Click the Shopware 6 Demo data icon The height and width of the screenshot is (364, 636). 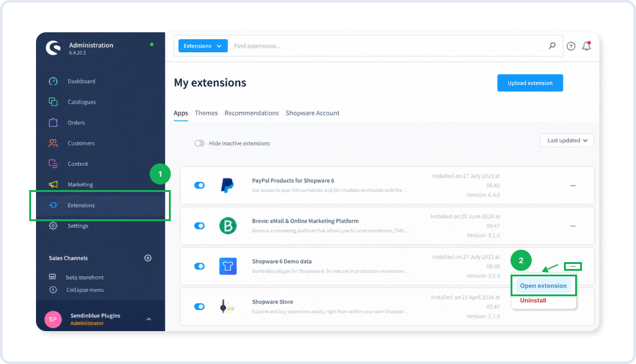pos(228,266)
